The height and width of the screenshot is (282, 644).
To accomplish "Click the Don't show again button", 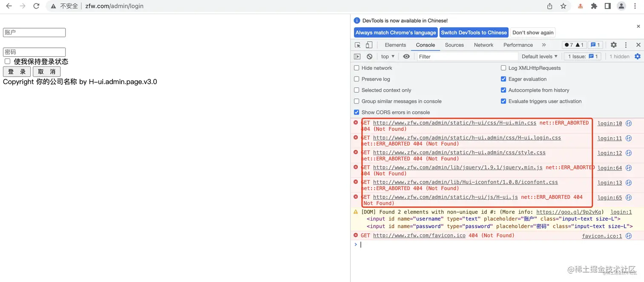I will pyautogui.click(x=533, y=32).
